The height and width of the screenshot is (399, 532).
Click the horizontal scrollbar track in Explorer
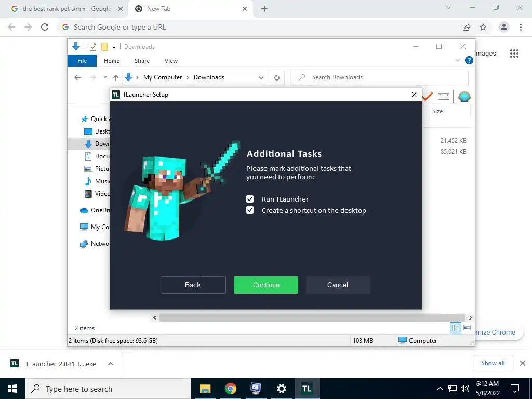pyautogui.click(x=312, y=317)
